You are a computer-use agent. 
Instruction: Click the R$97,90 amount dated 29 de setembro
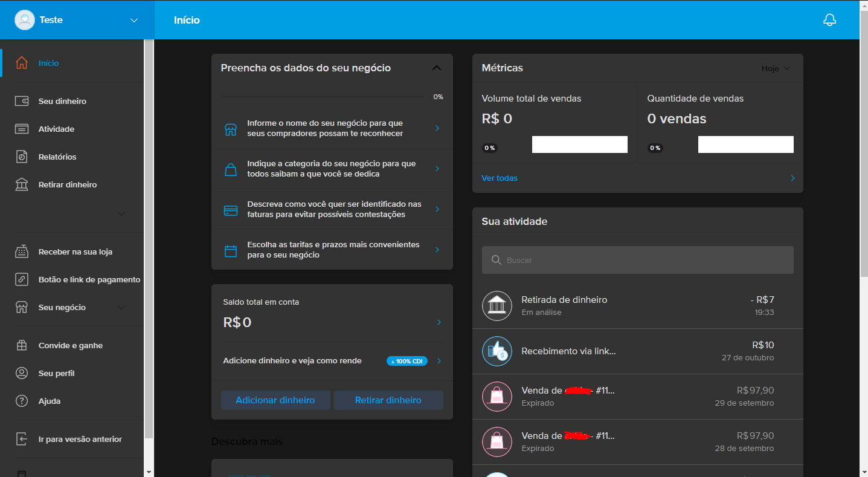[x=755, y=391]
